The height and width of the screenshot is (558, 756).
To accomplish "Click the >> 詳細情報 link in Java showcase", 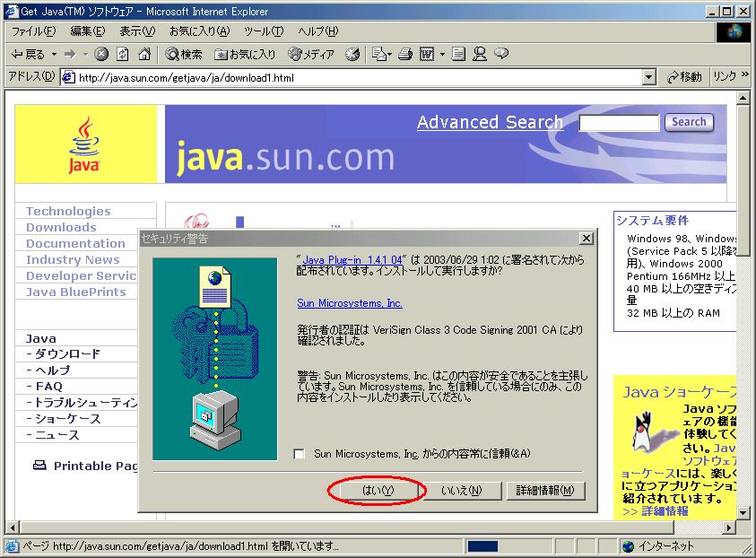I will 656,511.
